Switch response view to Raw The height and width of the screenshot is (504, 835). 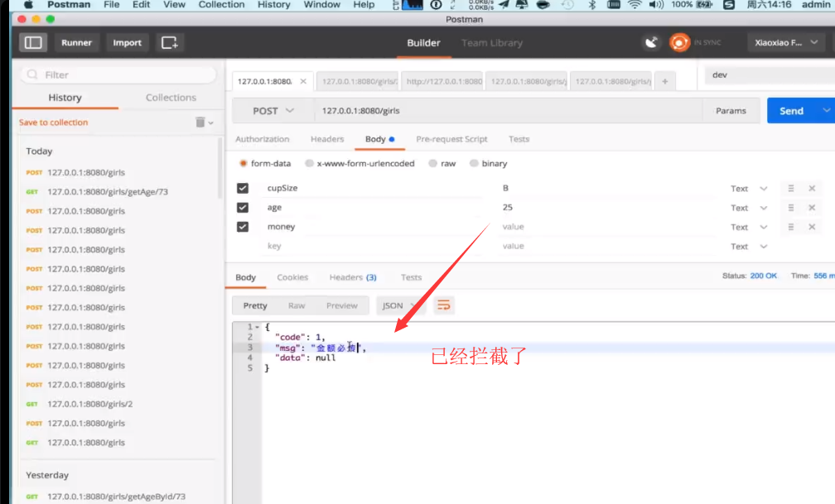coord(296,305)
